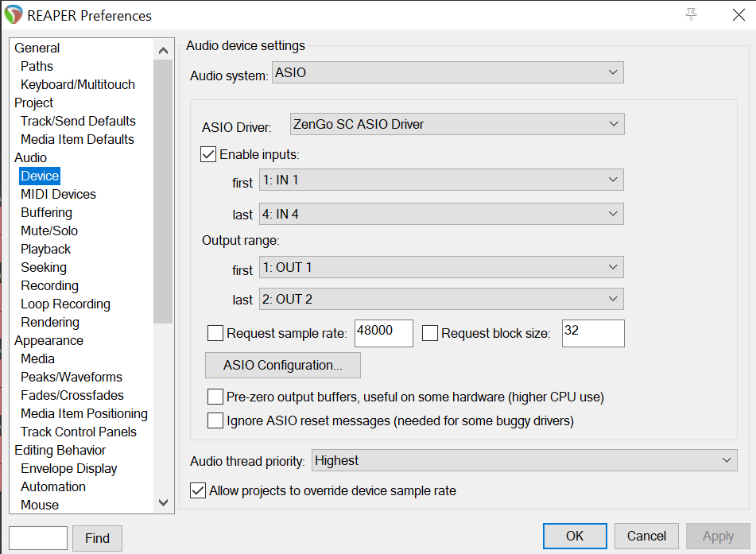Toggle Allow projects to override sample rate
The image size is (756, 554).
click(x=198, y=490)
